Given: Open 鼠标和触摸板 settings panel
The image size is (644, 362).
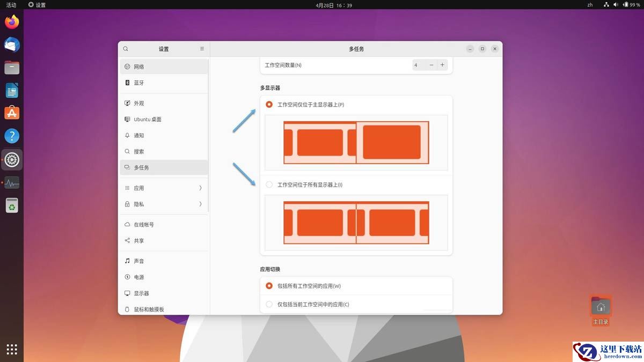Looking at the screenshot, I should click(x=164, y=309).
